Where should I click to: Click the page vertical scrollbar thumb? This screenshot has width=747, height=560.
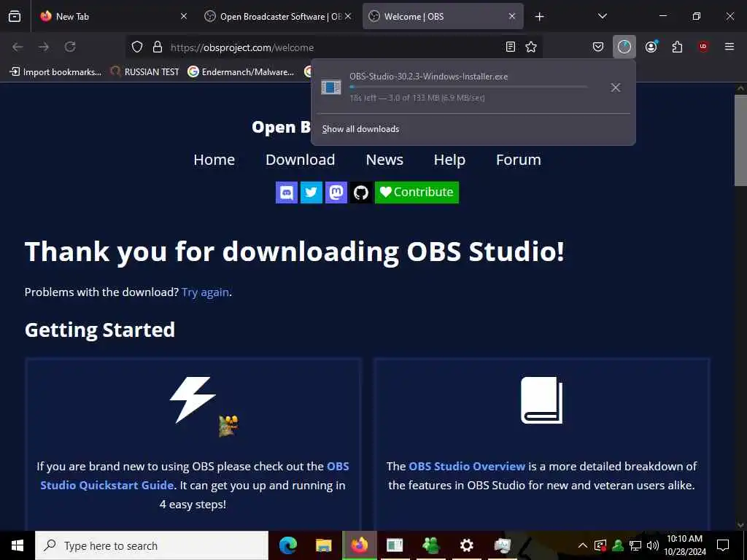[740, 141]
